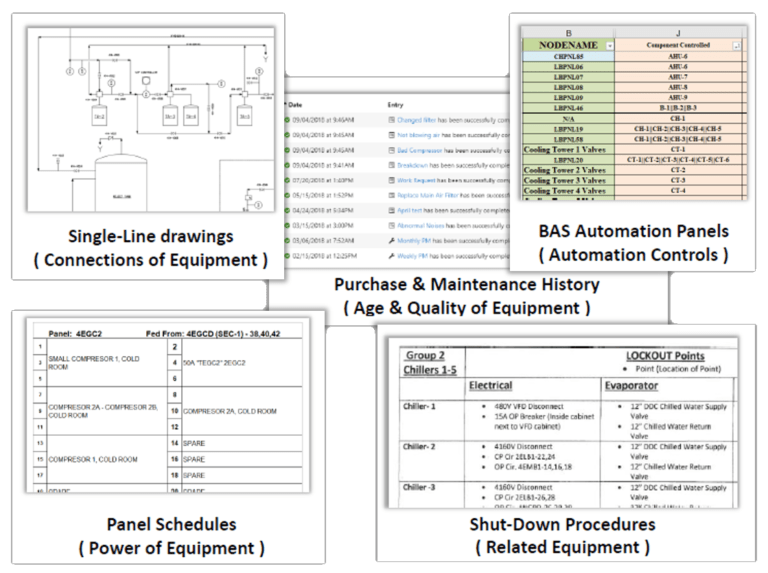Screen dimensions: 768x573
Task: Click 'Purchase & Maintenance History' caption
Action: [467, 285]
